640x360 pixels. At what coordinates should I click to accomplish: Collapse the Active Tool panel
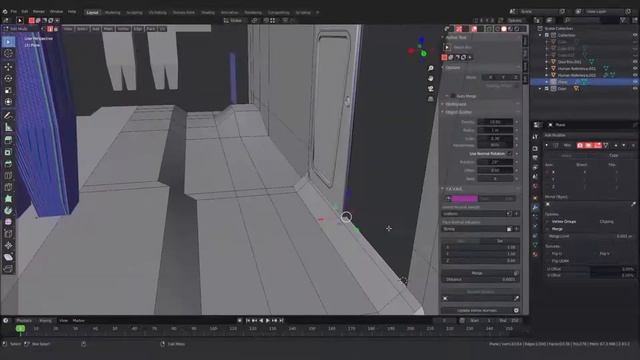click(x=443, y=38)
